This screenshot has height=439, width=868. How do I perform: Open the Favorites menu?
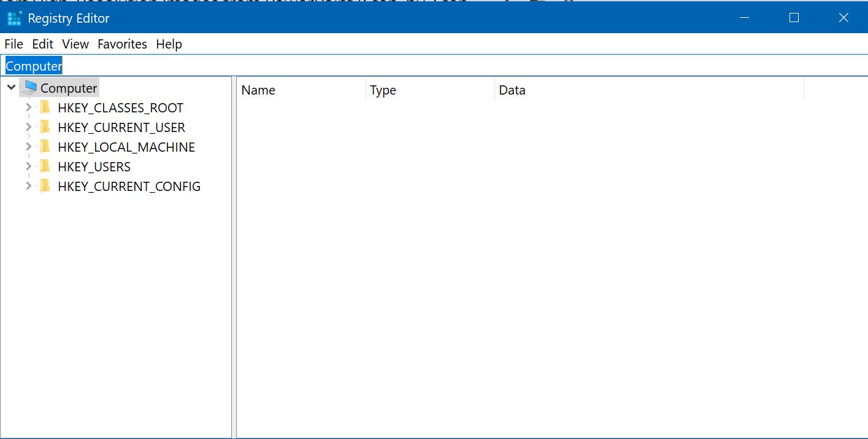pyautogui.click(x=122, y=44)
